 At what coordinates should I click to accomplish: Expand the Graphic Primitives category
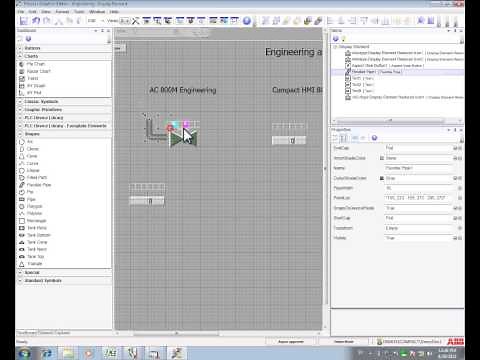tap(20, 109)
